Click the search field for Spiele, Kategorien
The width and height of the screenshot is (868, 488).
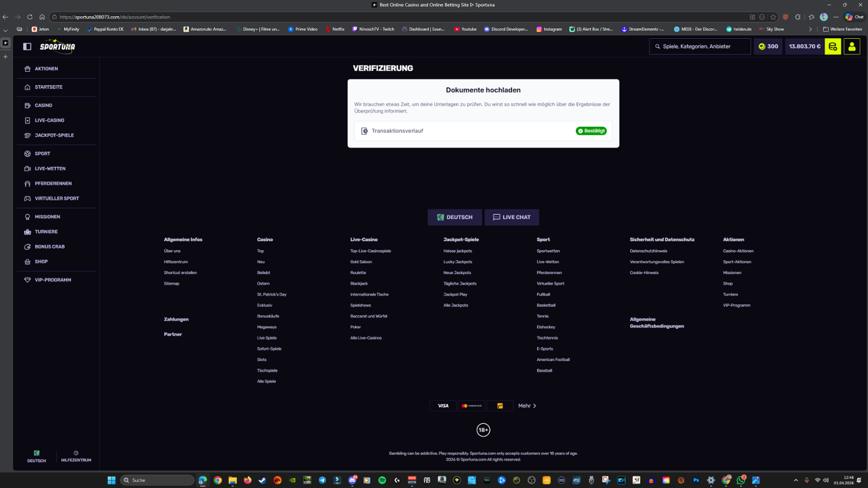click(700, 46)
